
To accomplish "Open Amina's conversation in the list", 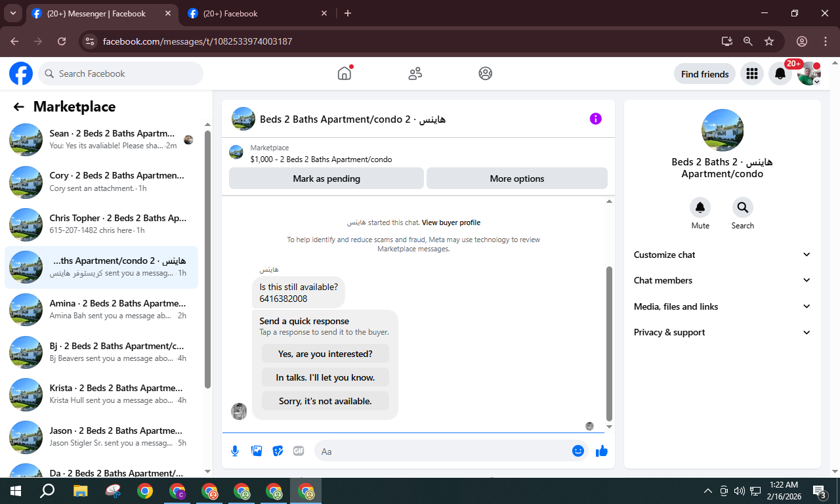I will [x=102, y=310].
